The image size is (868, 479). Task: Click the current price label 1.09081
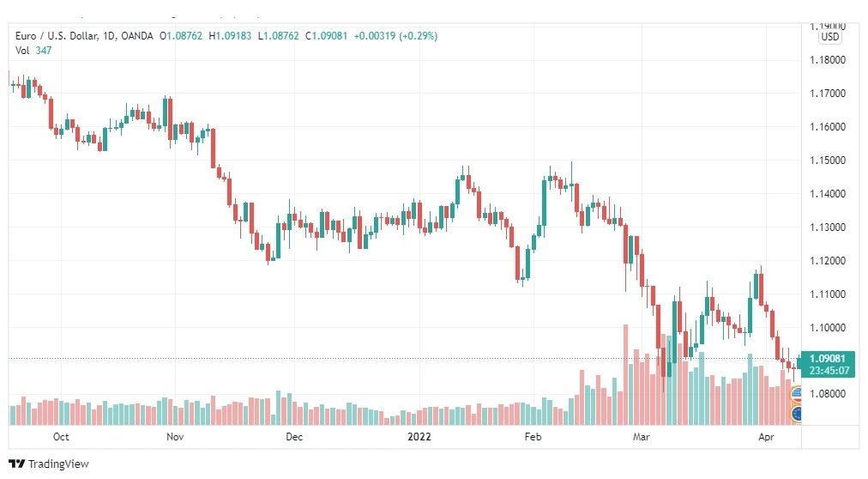pos(828,359)
